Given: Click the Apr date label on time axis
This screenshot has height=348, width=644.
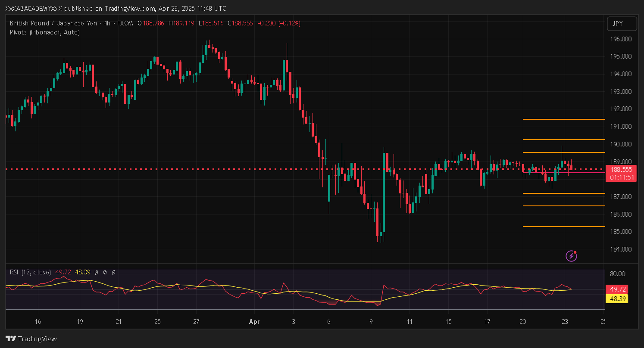Looking at the screenshot, I should tap(254, 322).
